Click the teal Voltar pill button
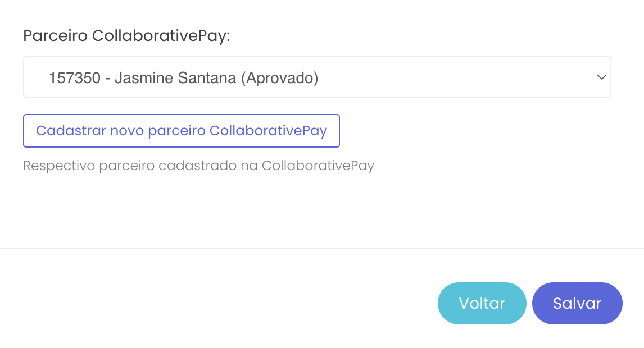Screen dimensions: 644x348 482,303
